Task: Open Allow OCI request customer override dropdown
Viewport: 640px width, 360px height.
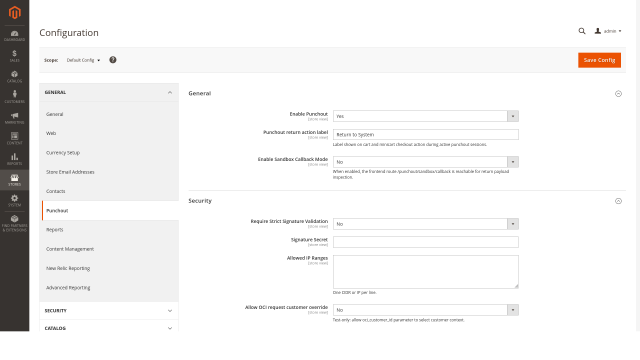Action: 426,310
